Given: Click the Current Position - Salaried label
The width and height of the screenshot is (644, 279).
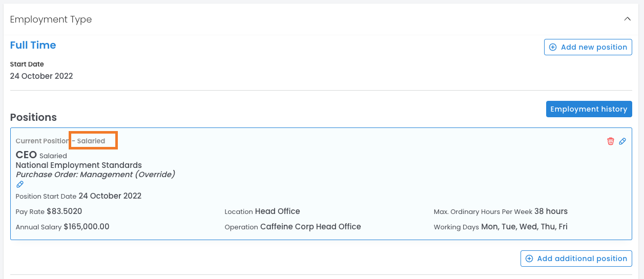Looking at the screenshot, I should 60,141.
